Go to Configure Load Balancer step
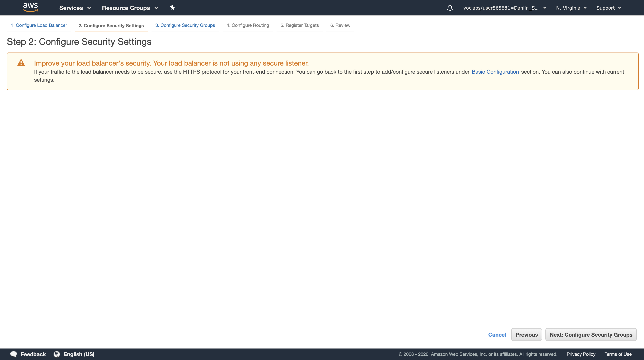Viewport: 644px width, 360px height. (39, 25)
